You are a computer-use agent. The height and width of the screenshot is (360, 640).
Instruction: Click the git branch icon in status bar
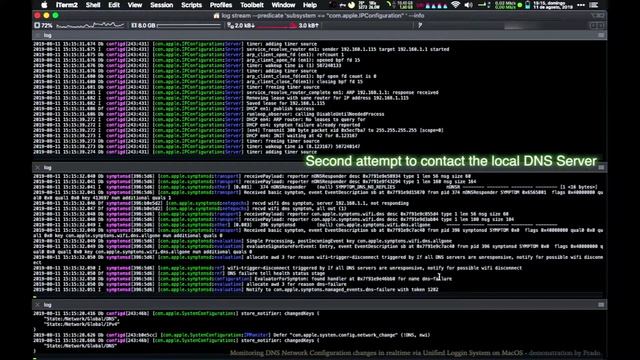point(420,25)
